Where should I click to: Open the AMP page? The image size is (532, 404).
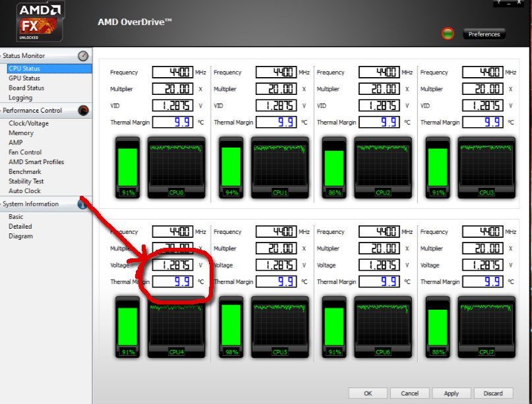pyautogui.click(x=16, y=142)
